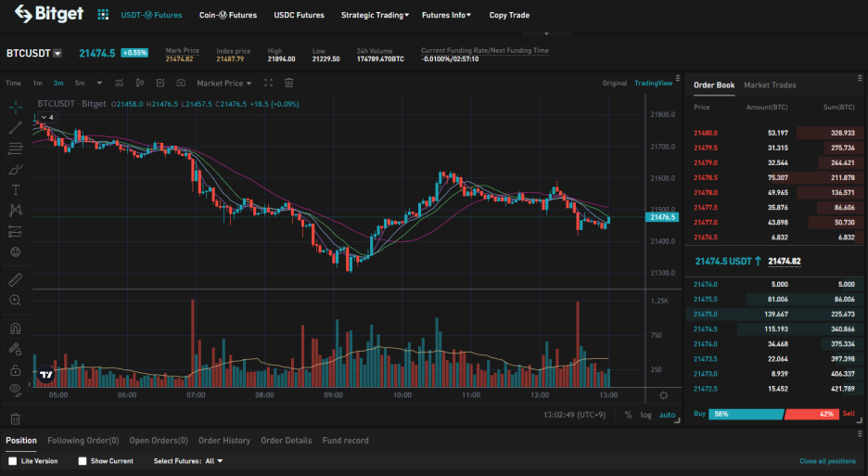The image size is (868, 476).
Task: Open Coin-M Futures page
Action: pyautogui.click(x=228, y=15)
